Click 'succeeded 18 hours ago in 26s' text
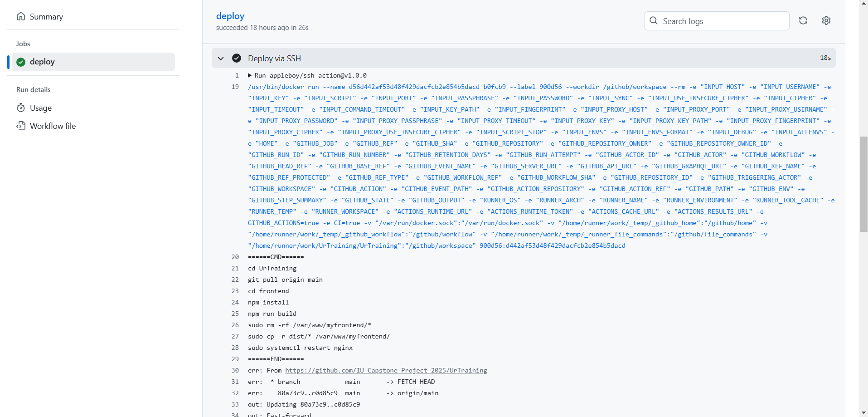The height and width of the screenshot is (417, 868). (x=262, y=28)
